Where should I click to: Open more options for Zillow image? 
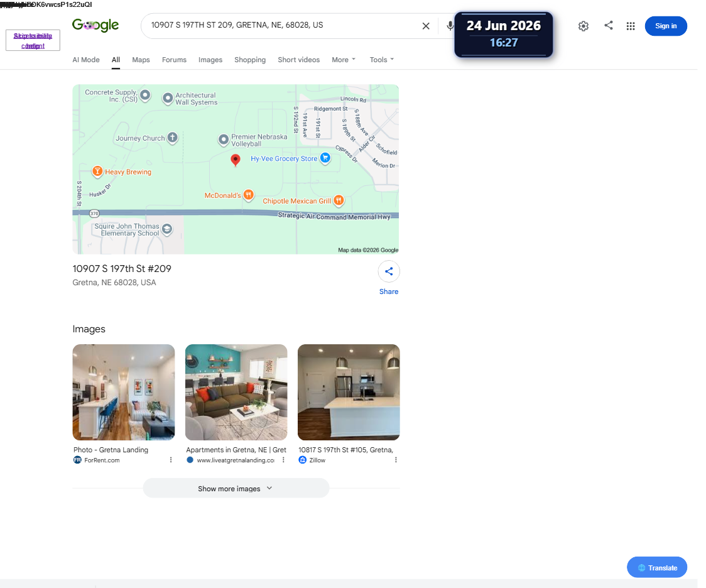coord(396,460)
